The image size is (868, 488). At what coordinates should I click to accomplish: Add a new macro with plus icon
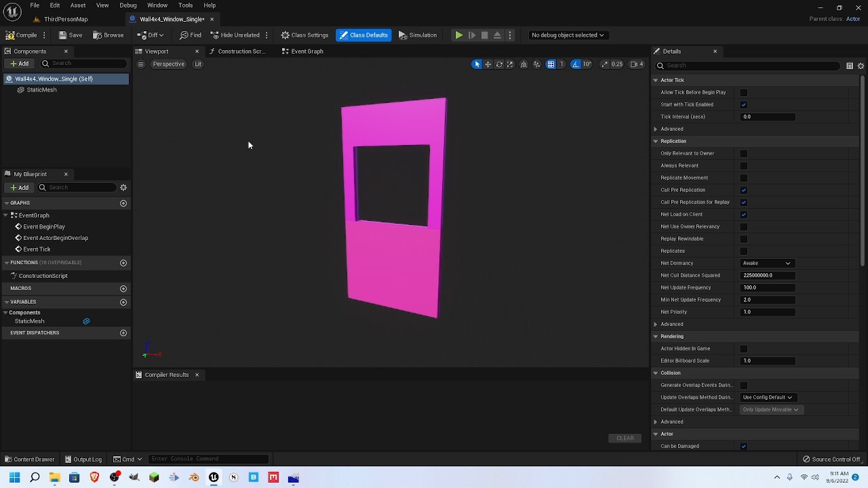point(123,289)
